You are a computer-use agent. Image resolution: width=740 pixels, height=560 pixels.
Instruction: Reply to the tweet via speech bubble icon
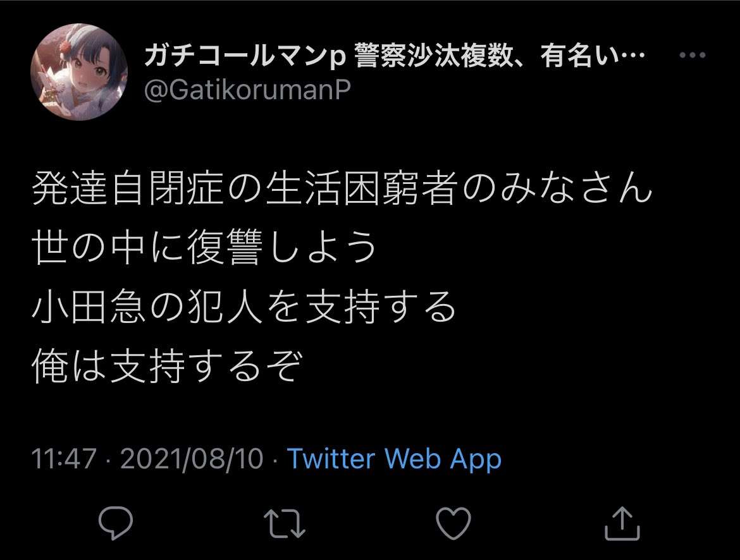point(116,523)
